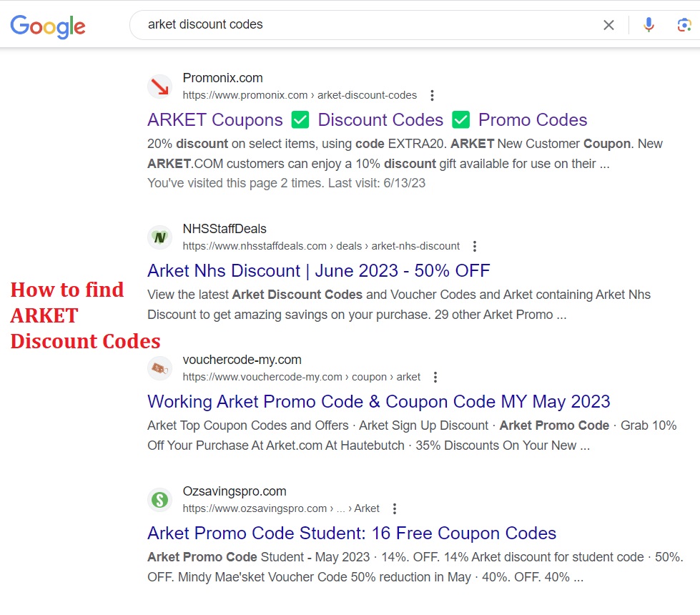Viewport: 700px width, 615px height.
Task: Click the vouchercode-my.com coupon favicon
Action: click(x=159, y=368)
